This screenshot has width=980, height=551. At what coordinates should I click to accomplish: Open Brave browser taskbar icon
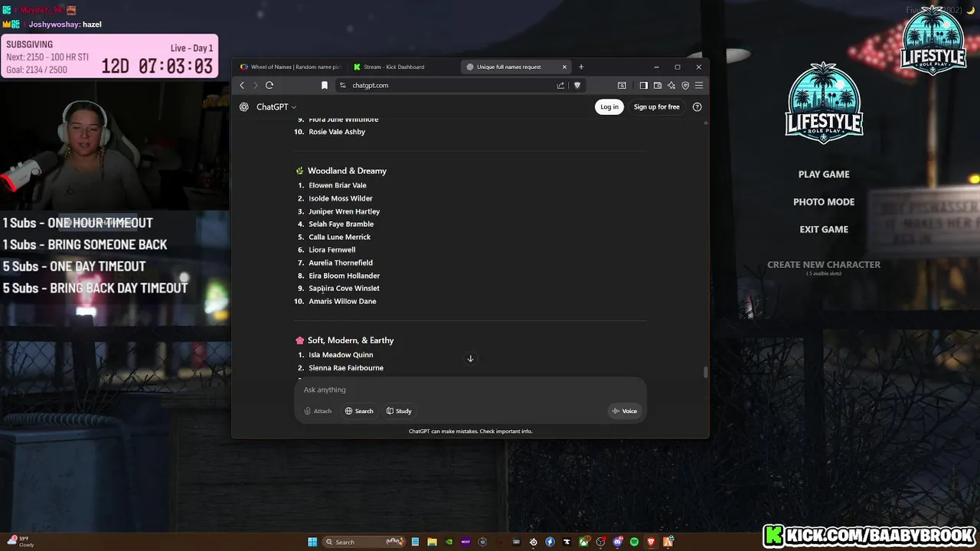point(651,542)
